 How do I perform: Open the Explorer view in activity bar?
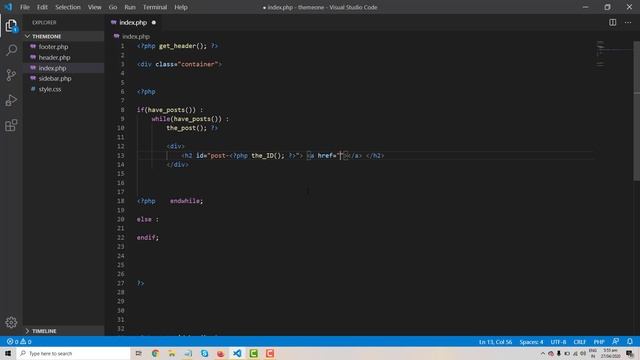click(x=11, y=25)
